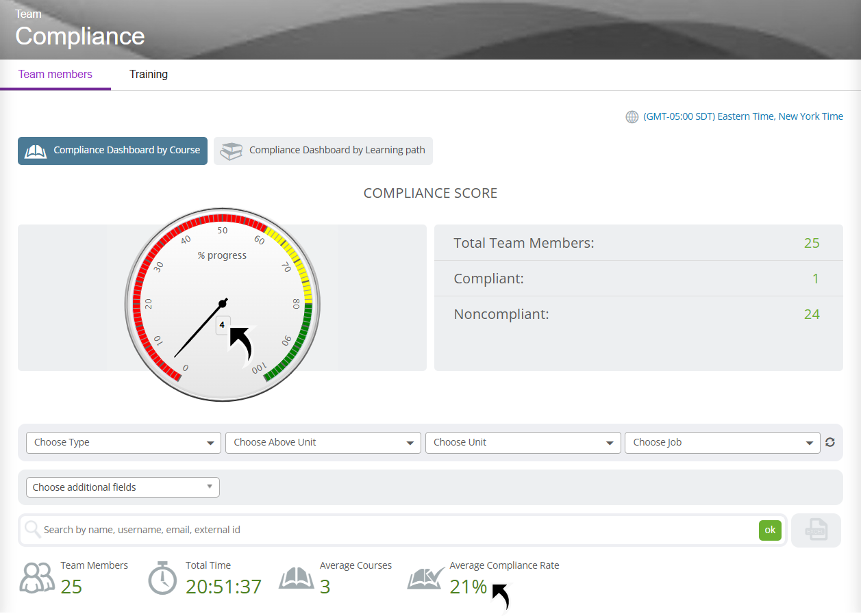The image size is (861, 616).
Task: Click the refresh filters icon
Action: (x=830, y=442)
